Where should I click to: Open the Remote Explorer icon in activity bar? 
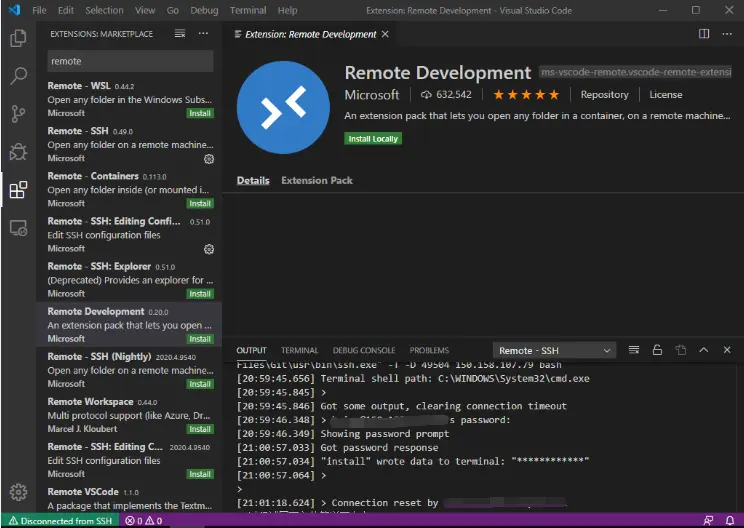pos(18,228)
